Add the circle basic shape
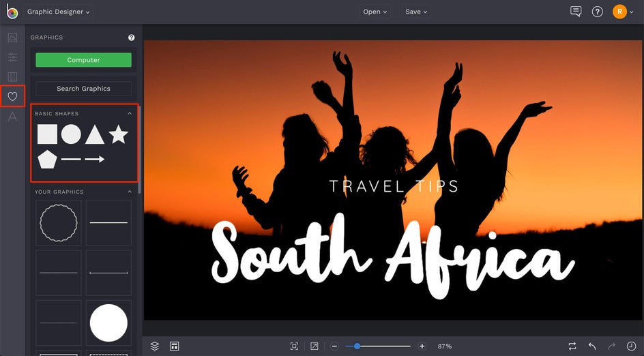 tap(71, 134)
